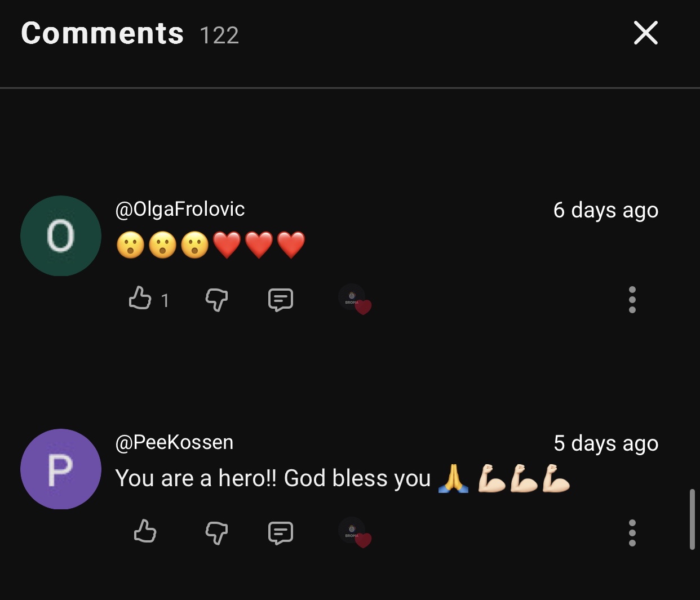Open more options for @OlgaFrolovic comment
The width and height of the screenshot is (700, 600).
coord(632,299)
